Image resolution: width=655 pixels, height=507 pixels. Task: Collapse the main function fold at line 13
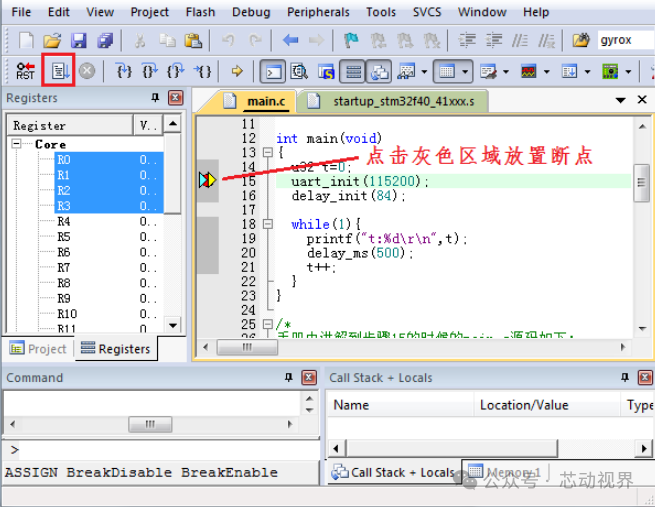[x=268, y=152]
